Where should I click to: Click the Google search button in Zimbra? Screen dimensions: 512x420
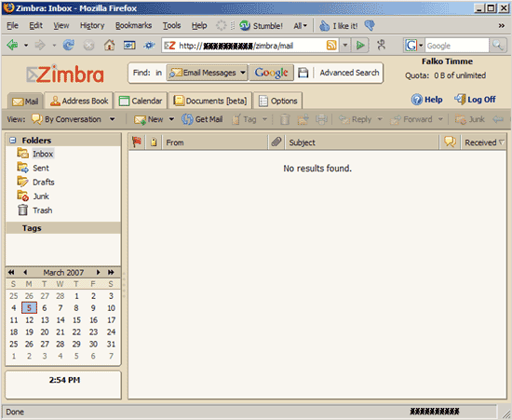click(271, 73)
